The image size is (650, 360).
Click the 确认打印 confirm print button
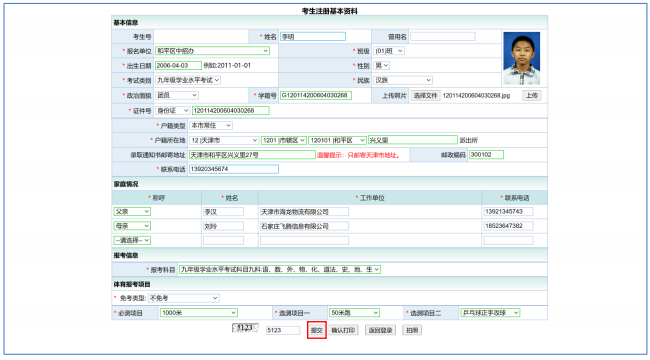[x=343, y=330]
